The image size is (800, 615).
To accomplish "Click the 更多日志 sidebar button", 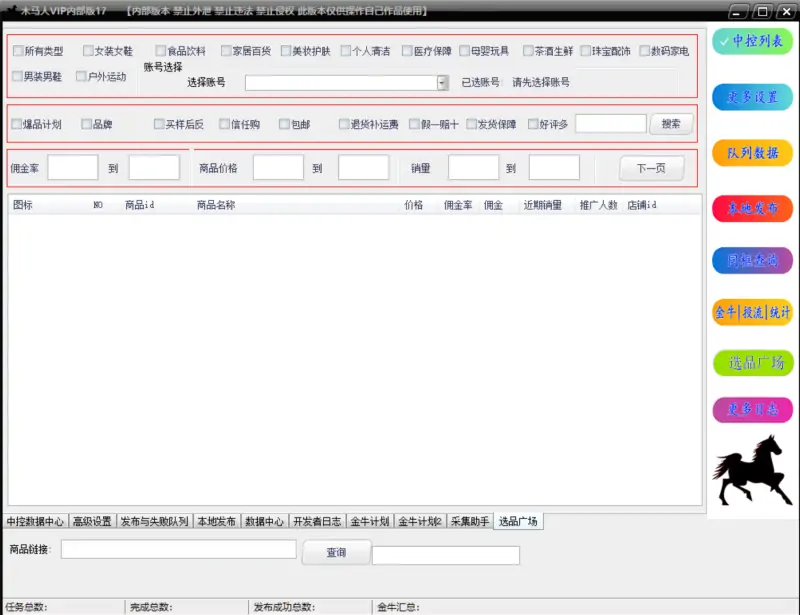I will pyautogui.click(x=752, y=409).
